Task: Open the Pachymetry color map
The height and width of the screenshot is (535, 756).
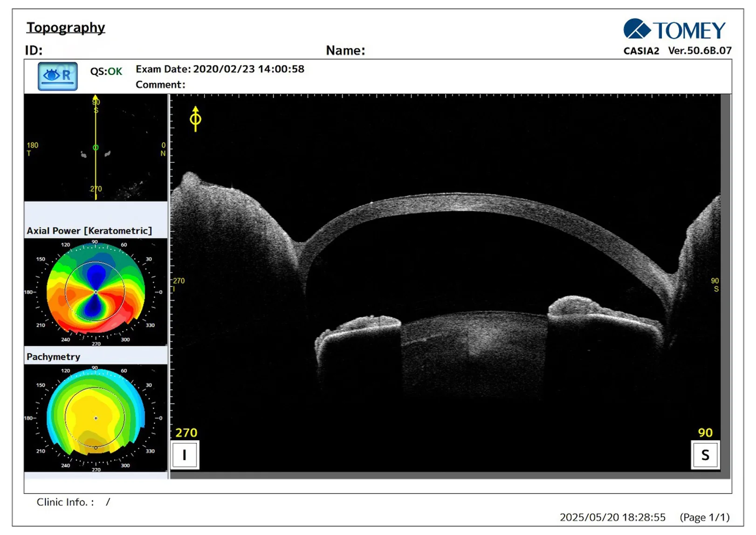Action: (96, 418)
